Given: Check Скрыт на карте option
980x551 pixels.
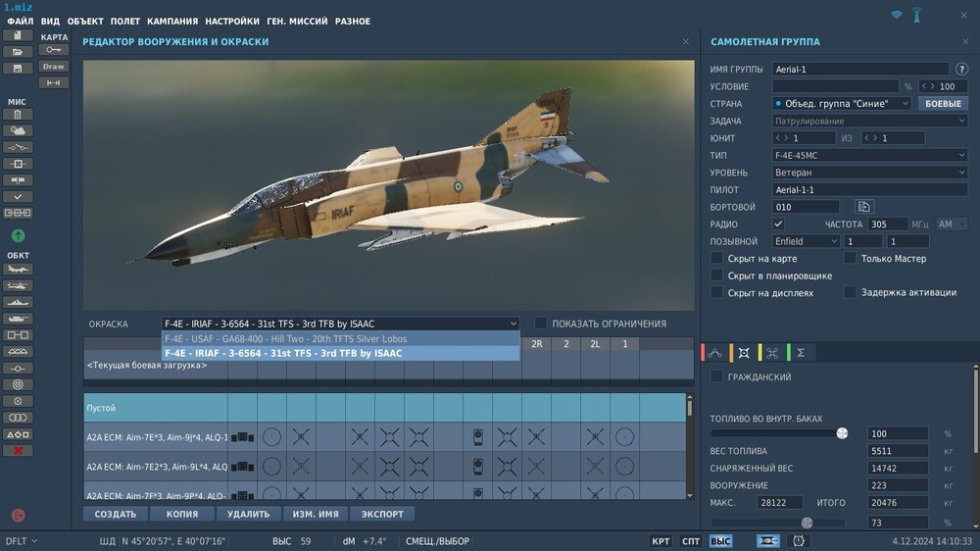Looking at the screenshot, I should (717, 258).
